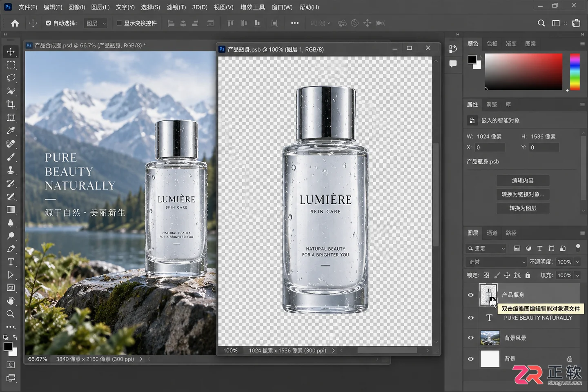Image resolution: width=588 pixels, height=392 pixels.
Task: Turn layer filtering switch on or off
Action: coord(578,247)
